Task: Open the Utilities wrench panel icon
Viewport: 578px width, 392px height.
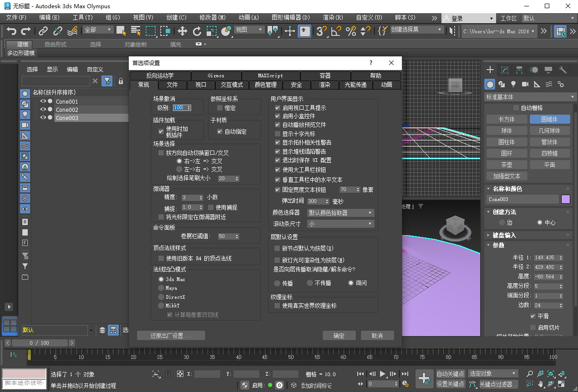Action: 563,70
